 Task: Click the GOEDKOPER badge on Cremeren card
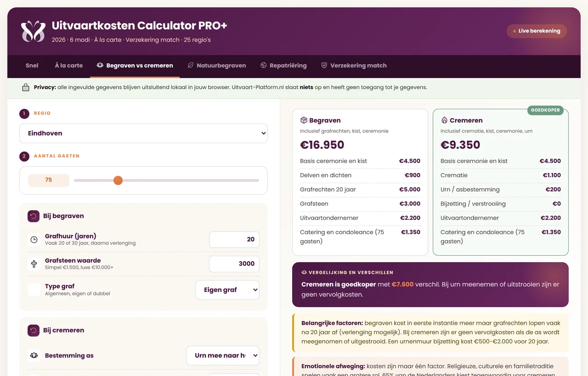click(545, 110)
